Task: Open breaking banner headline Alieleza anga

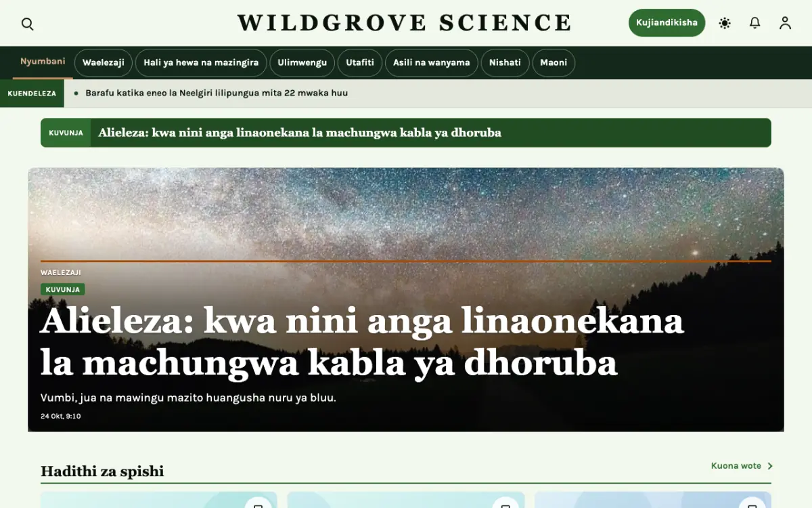Action: [x=300, y=133]
